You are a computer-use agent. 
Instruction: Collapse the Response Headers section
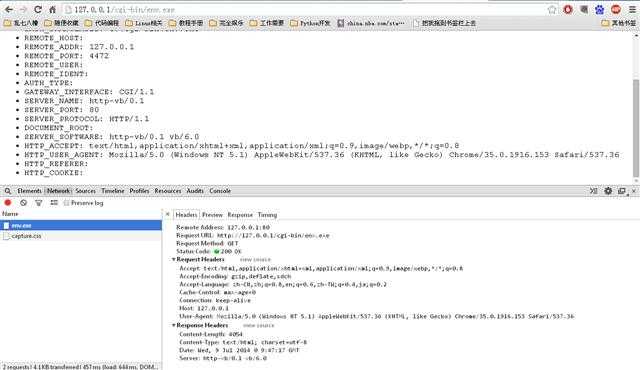(173, 326)
